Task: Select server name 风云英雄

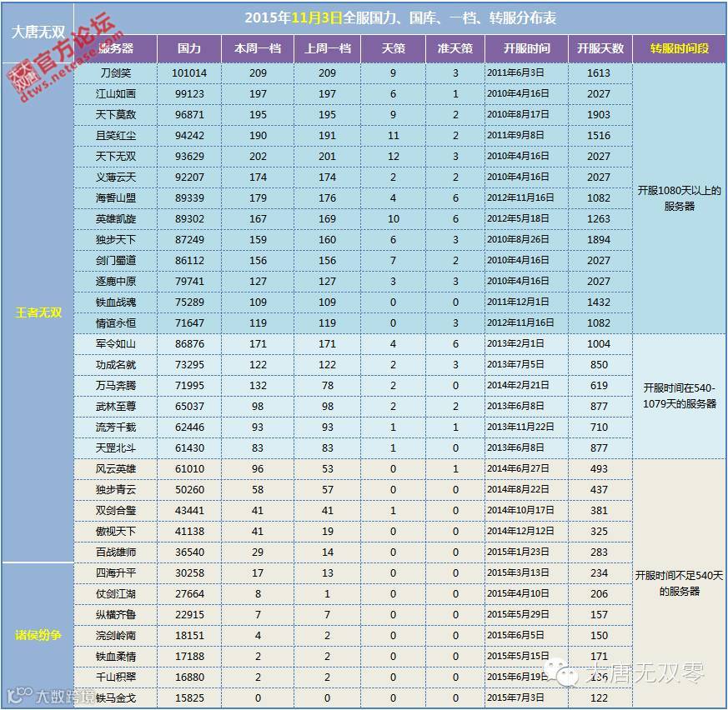Action: click(x=116, y=468)
